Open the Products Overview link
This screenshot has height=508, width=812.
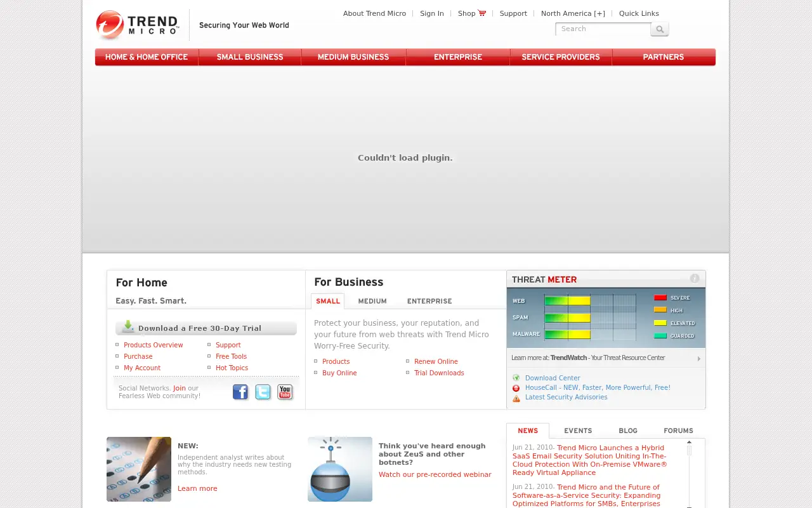(x=154, y=345)
